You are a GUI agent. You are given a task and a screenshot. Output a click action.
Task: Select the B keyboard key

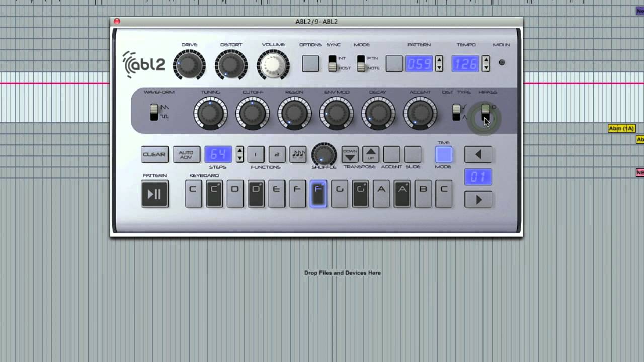tap(423, 194)
